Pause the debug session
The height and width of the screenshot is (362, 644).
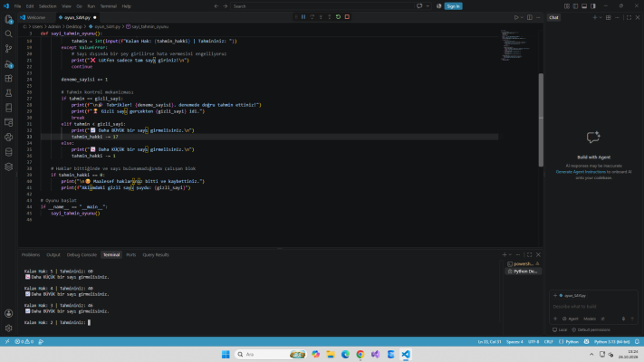[303, 17]
